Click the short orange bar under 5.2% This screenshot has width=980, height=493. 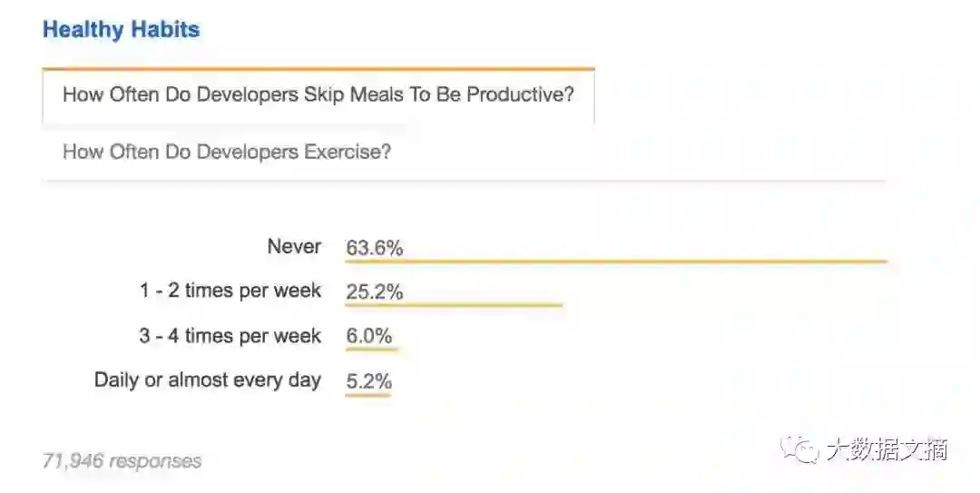(368, 395)
